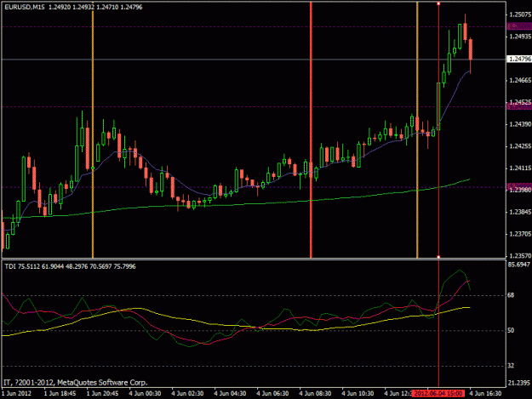Click price scale value 1.23570
The height and width of the screenshot is (399, 532).
(x=520, y=256)
